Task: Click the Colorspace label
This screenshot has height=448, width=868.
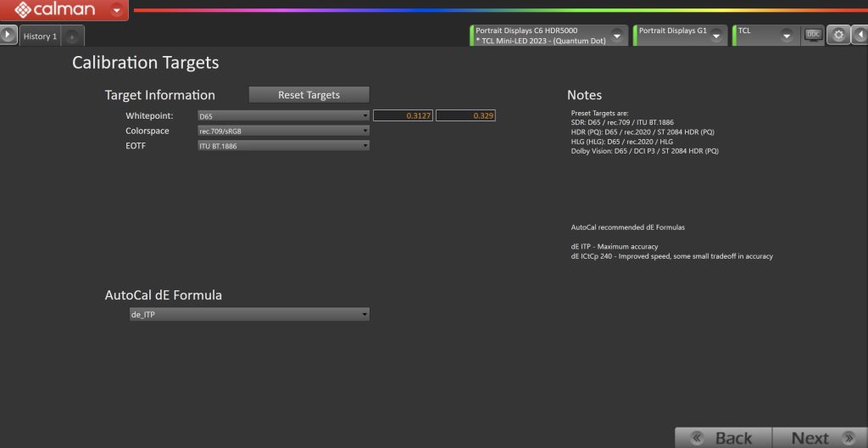Action: point(147,131)
